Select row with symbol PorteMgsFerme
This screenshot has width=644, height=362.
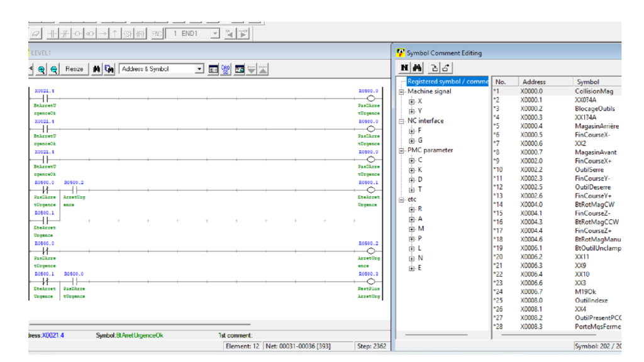(557, 327)
